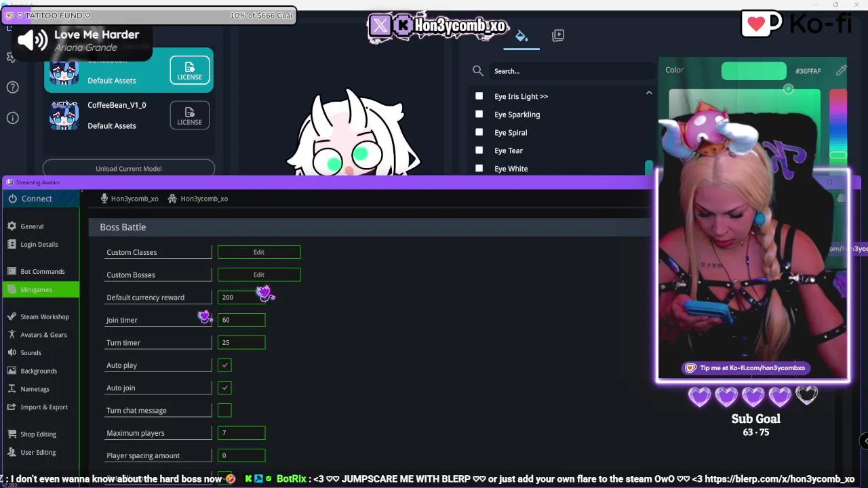Check the Eye Spiral checkbox
Screen dimensions: 868x488
click(x=479, y=132)
